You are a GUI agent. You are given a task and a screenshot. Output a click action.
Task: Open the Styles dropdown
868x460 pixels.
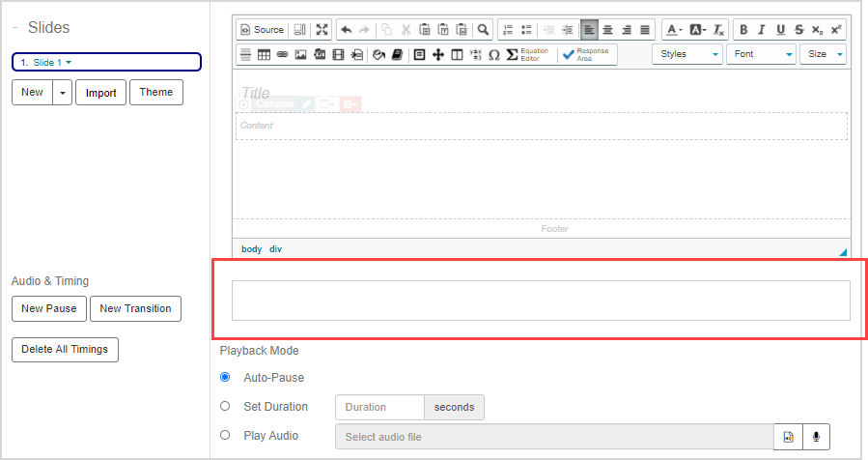(687, 54)
